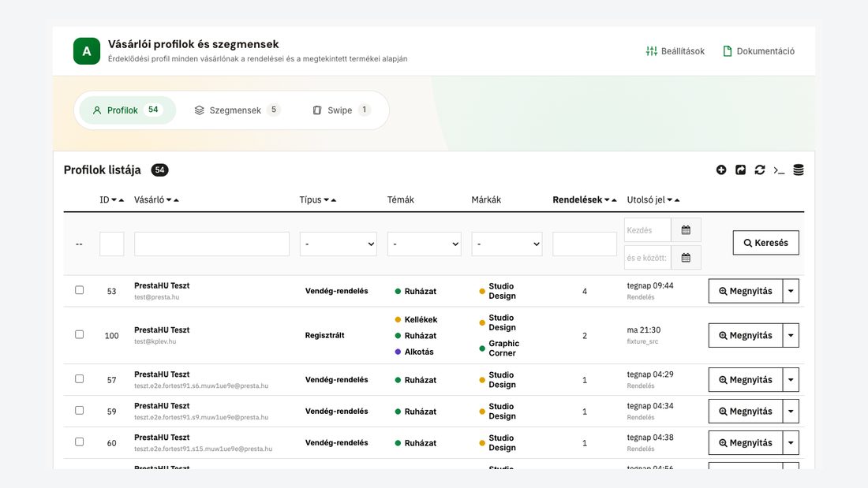Sort Vásárló column ascending arrow
The image size is (868, 488).
176,200
